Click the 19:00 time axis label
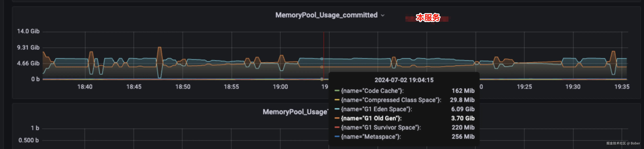This screenshot has width=644, height=149. (280, 87)
